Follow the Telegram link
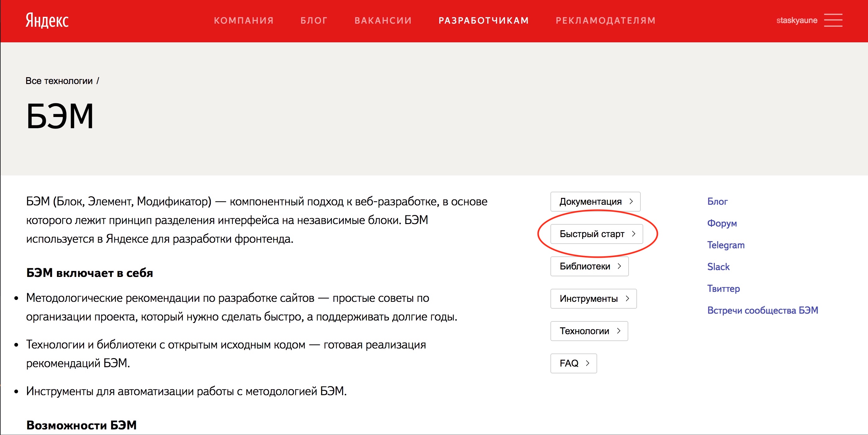868x435 pixels. [x=725, y=245]
